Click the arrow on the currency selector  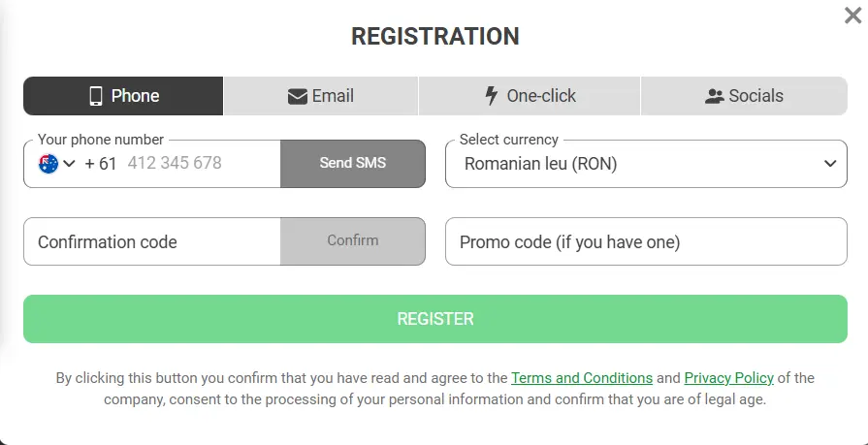[x=829, y=164]
